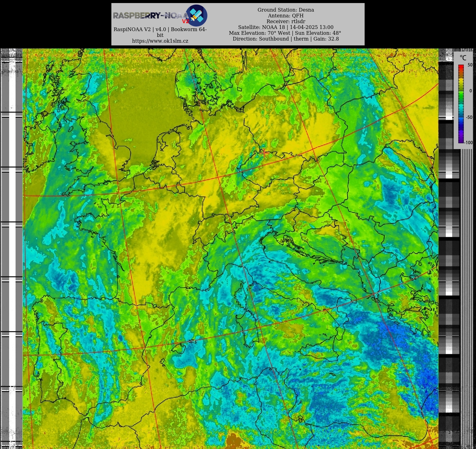Select the 'RaspiNOAA V2 | v4.0 | Bookworm 64-' text
The image size is (476, 449).
click(160, 29)
